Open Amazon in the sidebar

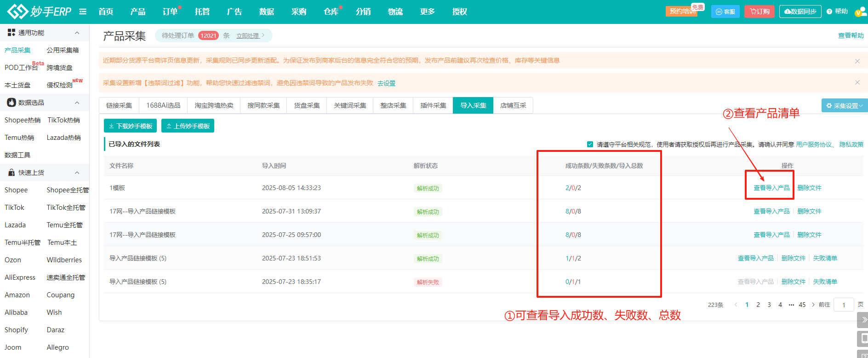pos(17,295)
